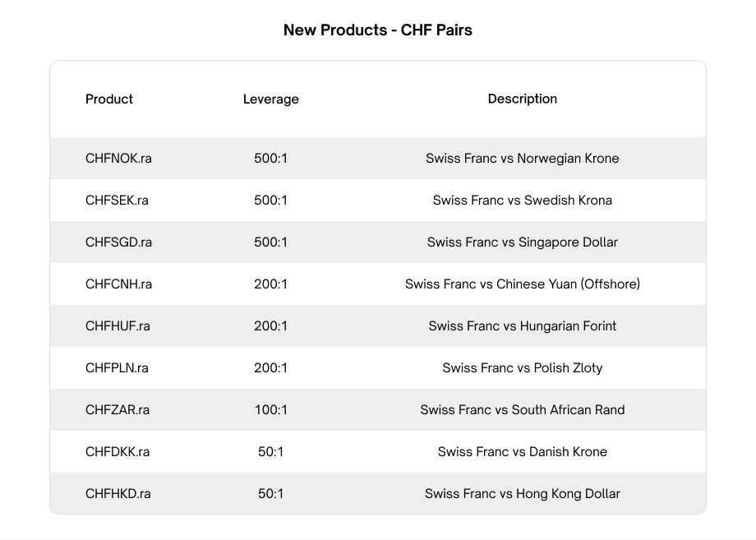
Task: Select the CHFPLN.ra product cell
Action: [x=117, y=367]
